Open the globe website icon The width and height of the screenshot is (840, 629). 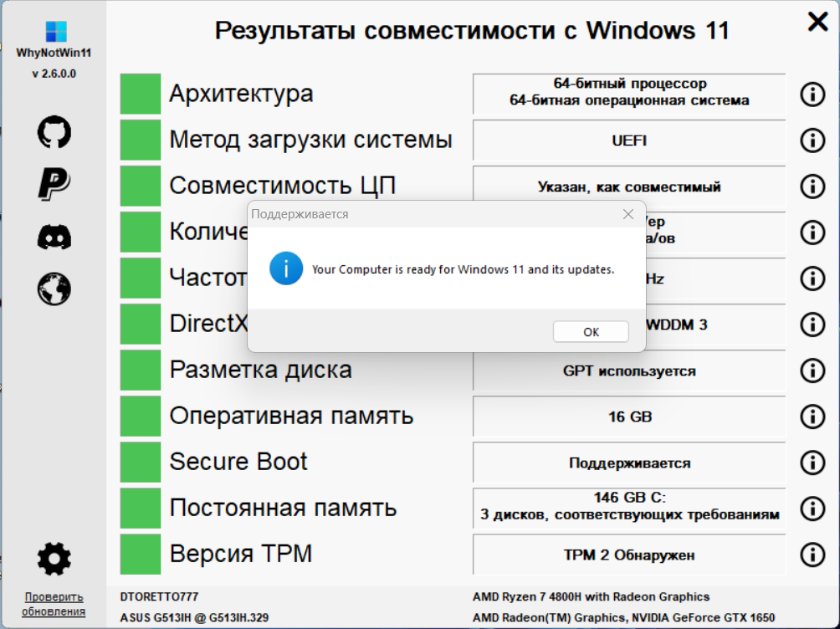(x=54, y=289)
